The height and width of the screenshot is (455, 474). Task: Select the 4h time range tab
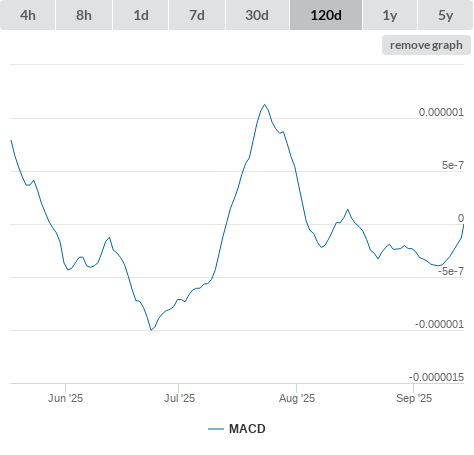coord(28,15)
